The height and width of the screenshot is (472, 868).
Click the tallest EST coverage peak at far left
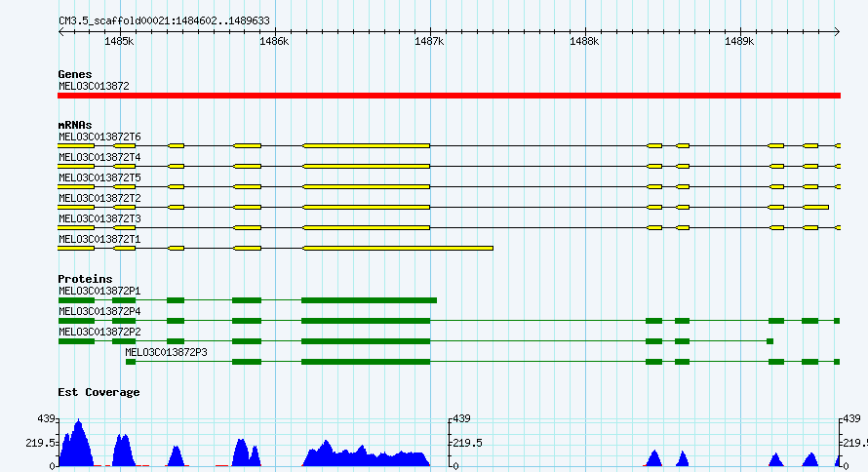(77, 446)
